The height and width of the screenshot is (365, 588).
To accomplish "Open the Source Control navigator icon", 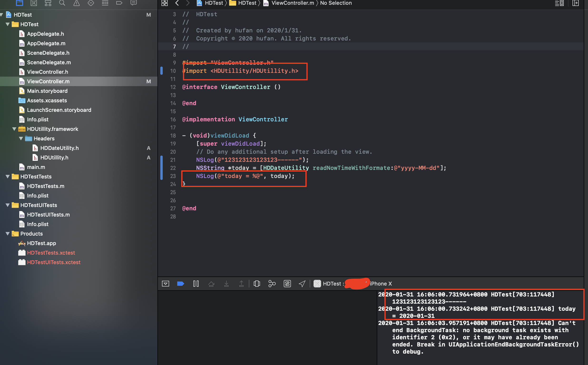I will (34, 3).
